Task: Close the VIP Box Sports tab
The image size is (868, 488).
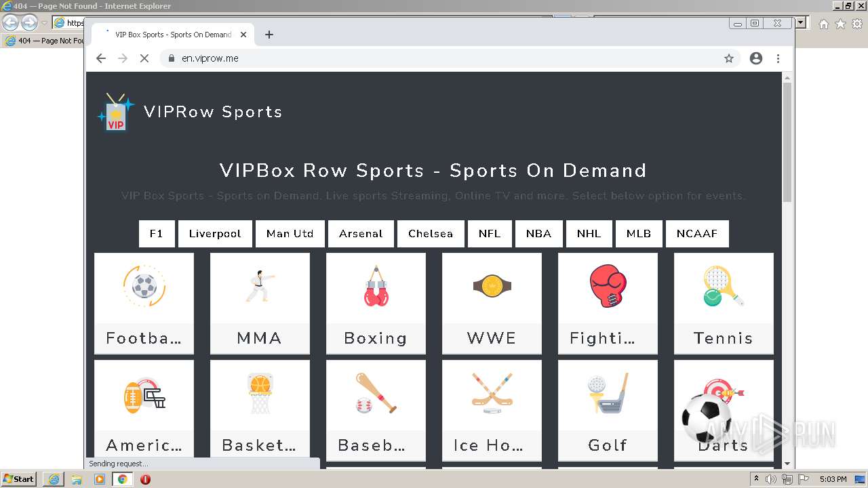Action: [243, 35]
